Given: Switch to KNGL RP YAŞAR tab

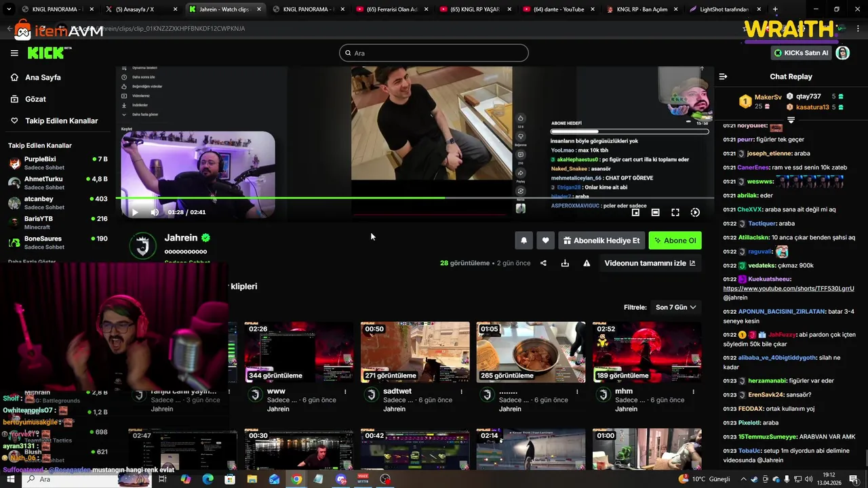Looking at the screenshot, I should tap(475, 9).
